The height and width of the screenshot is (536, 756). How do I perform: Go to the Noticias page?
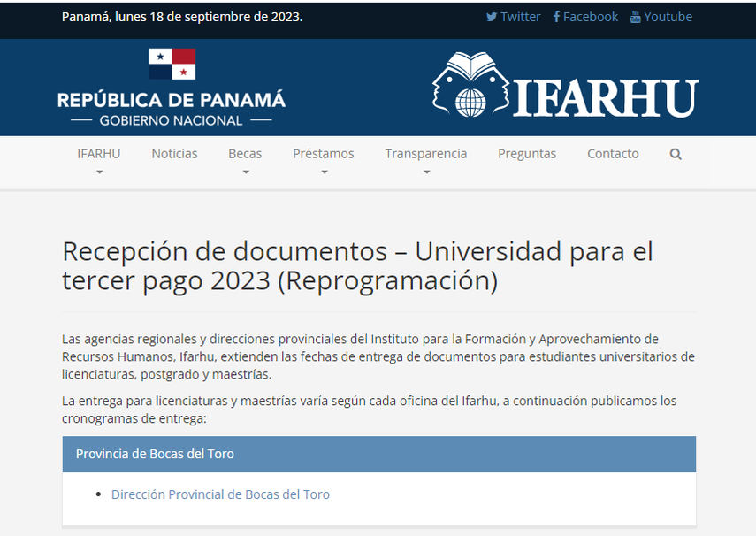[x=174, y=154]
